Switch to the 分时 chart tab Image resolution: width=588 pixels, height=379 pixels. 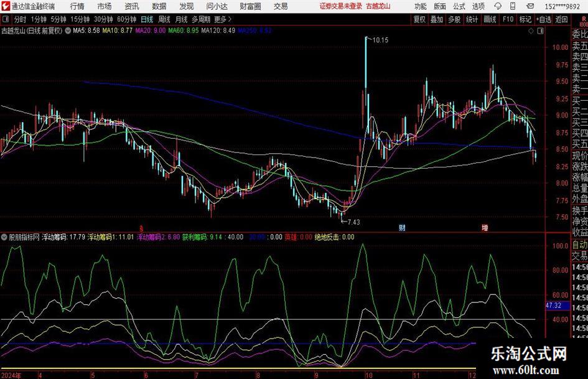pyautogui.click(x=21, y=19)
